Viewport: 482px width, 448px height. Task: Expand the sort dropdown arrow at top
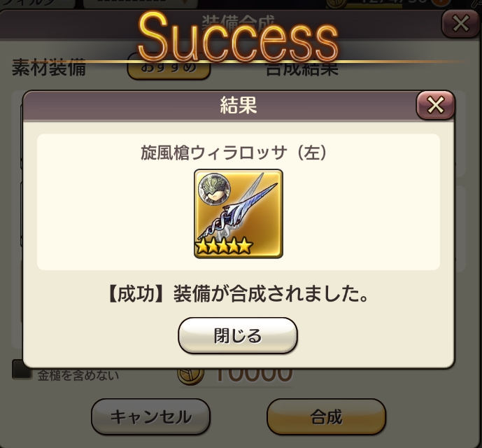pyautogui.click(x=185, y=3)
